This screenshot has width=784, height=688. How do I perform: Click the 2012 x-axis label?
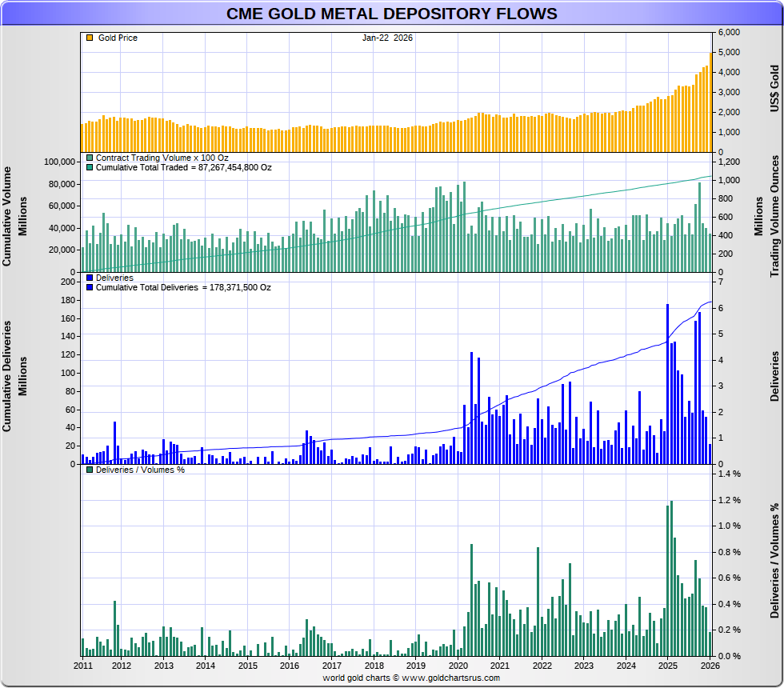click(122, 666)
